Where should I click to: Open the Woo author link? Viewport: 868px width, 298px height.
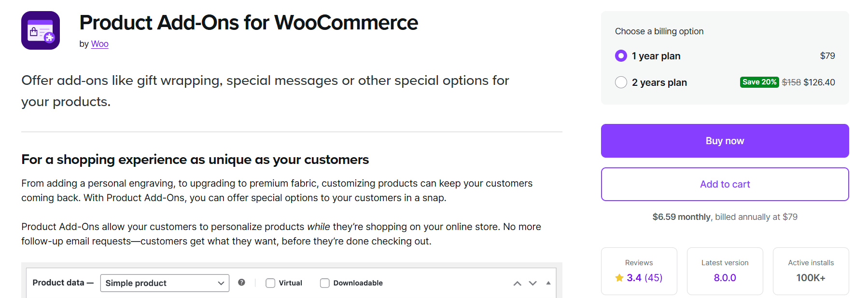(99, 44)
